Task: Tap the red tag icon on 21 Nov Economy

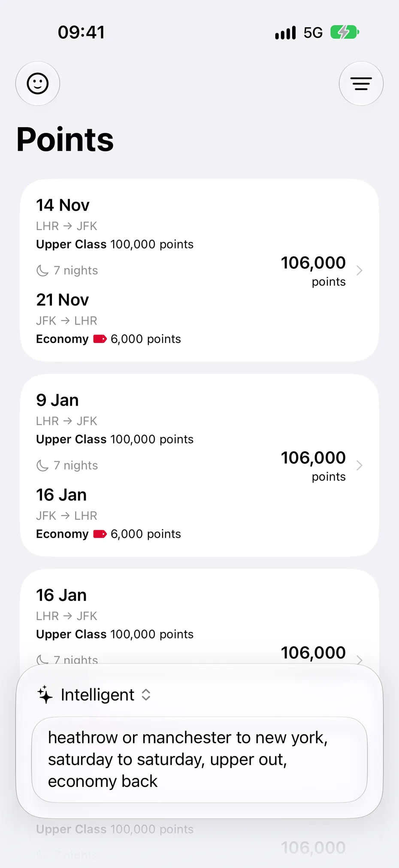Action: click(x=100, y=339)
